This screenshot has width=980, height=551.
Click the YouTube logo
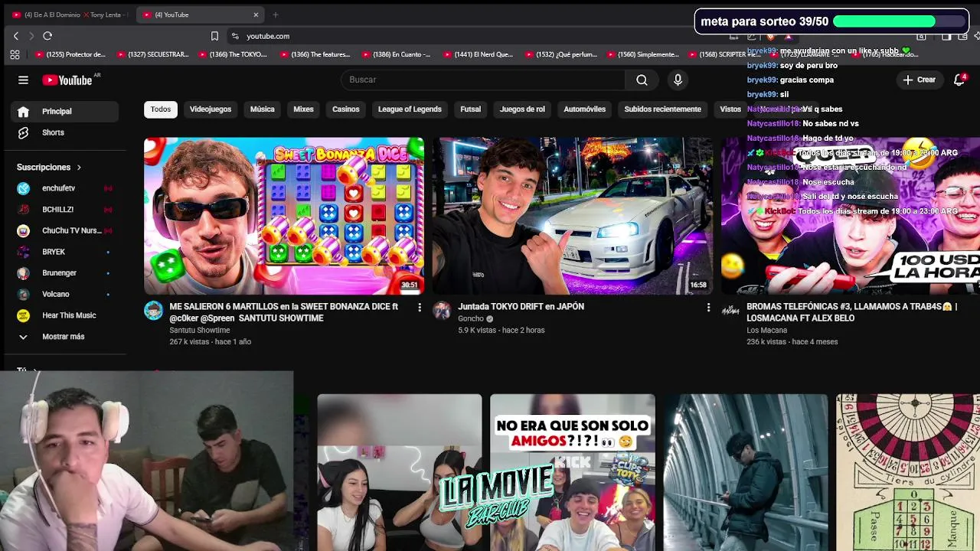(x=67, y=80)
